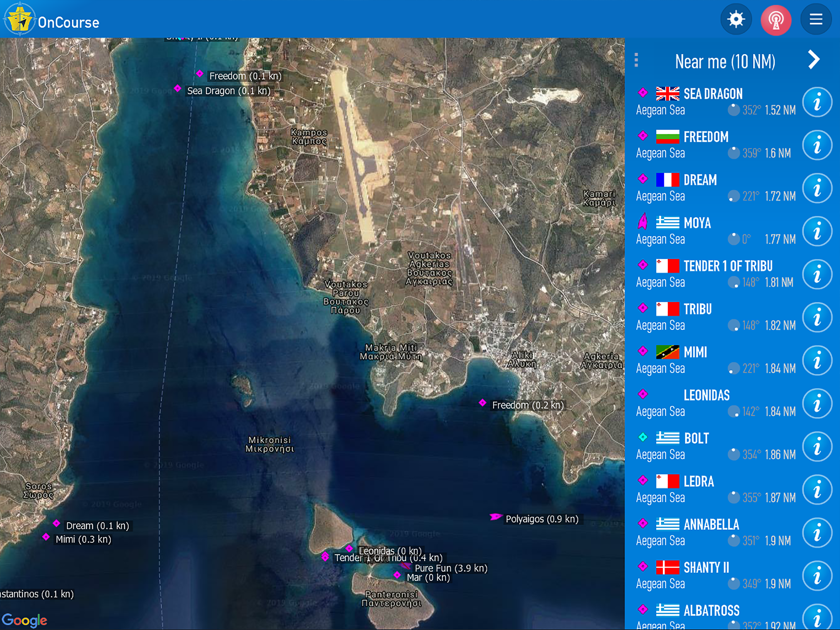Click the Pure Fun vessel marker
Viewport: 840px width, 630px height.
point(406,566)
